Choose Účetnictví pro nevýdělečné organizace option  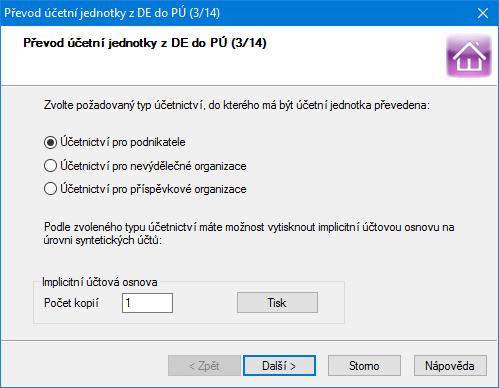(x=50, y=166)
